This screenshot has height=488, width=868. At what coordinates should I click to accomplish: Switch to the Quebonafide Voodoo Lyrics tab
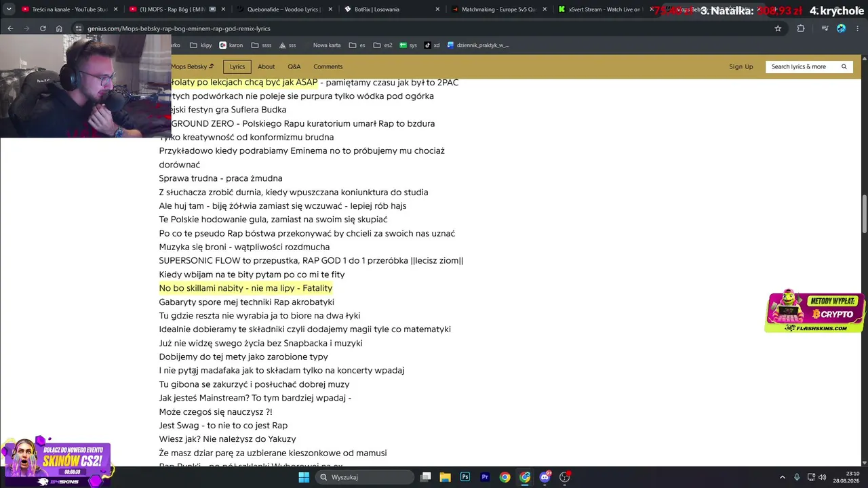(285, 9)
